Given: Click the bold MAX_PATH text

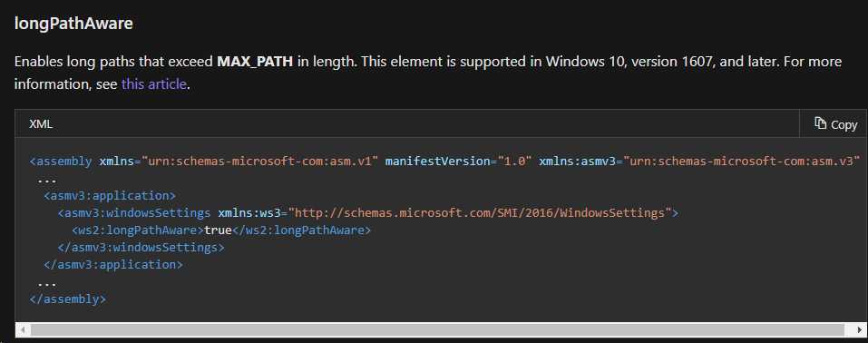Looking at the screenshot, I should click(255, 61).
